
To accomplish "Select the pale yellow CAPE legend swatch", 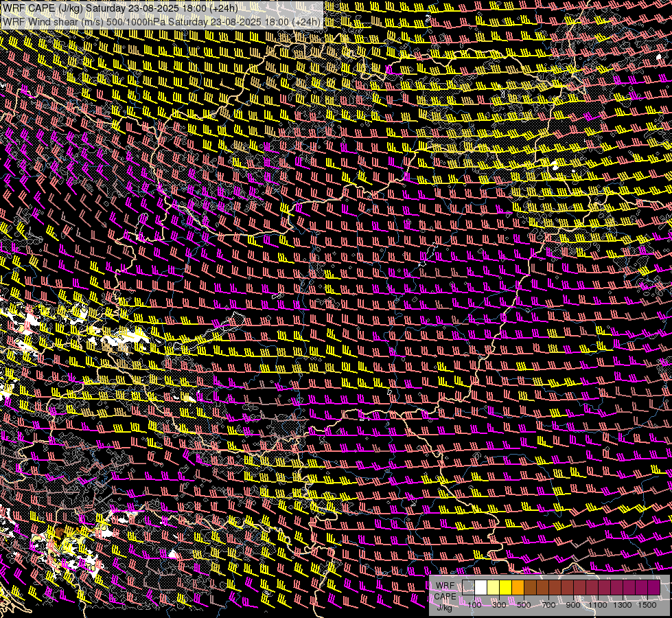I will click(x=494, y=588).
